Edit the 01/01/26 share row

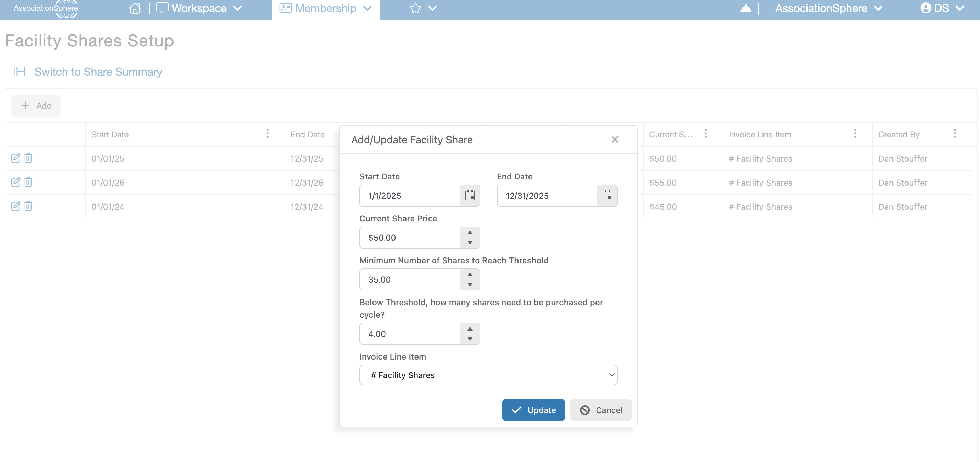click(15, 182)
